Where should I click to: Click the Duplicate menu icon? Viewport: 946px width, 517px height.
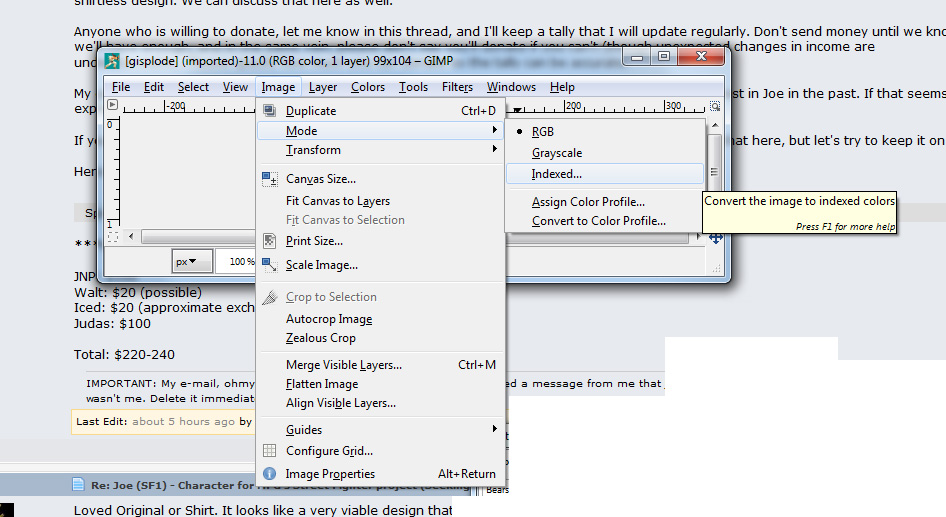coord(270,110)
